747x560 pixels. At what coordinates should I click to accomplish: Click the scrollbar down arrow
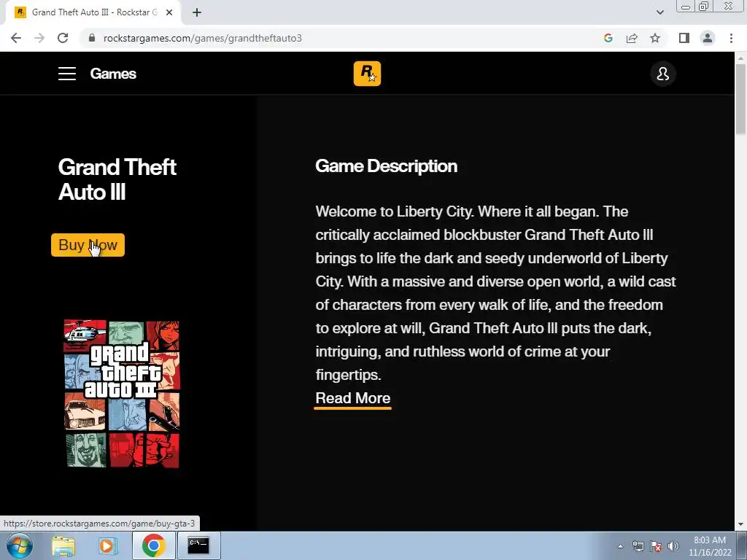click(740, 524)
